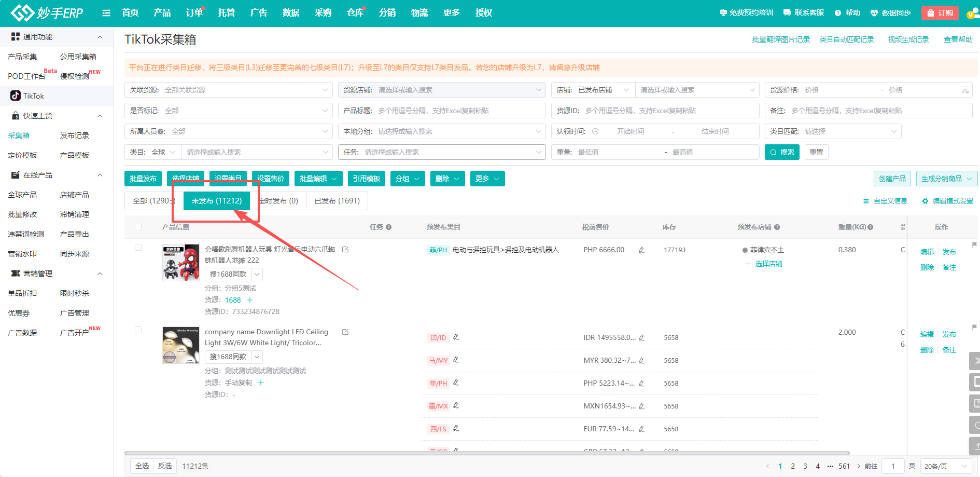Click the TikTok logo icon in sidebar
Viewport: 980px width, 477px height.
[x=16, y=96]
